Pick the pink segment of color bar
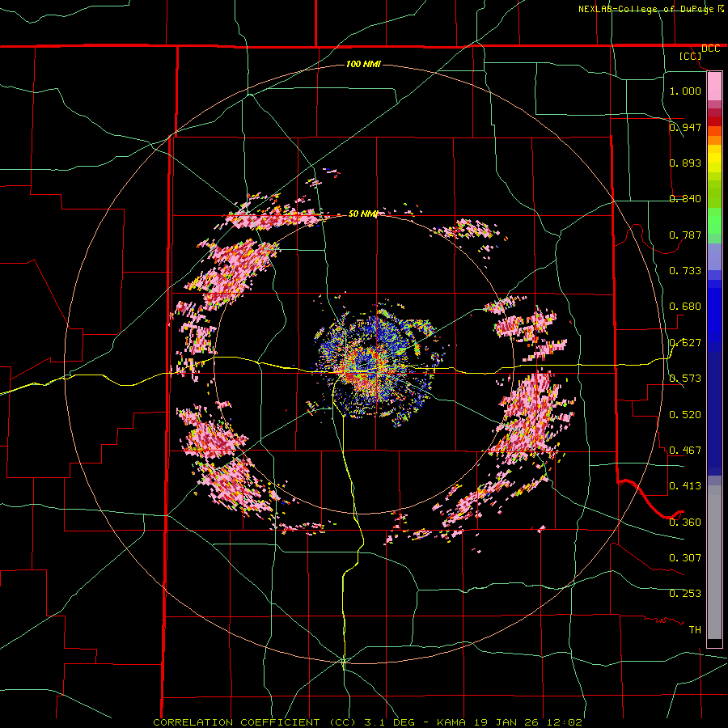Image resolution: width=728 pixels, height=728 pixels. coord(714,86)
